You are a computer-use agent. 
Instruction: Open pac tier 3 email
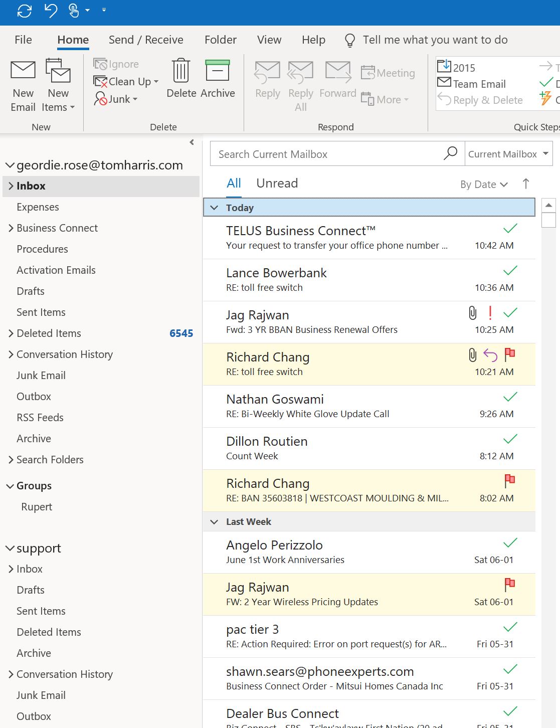coord(369,637)
